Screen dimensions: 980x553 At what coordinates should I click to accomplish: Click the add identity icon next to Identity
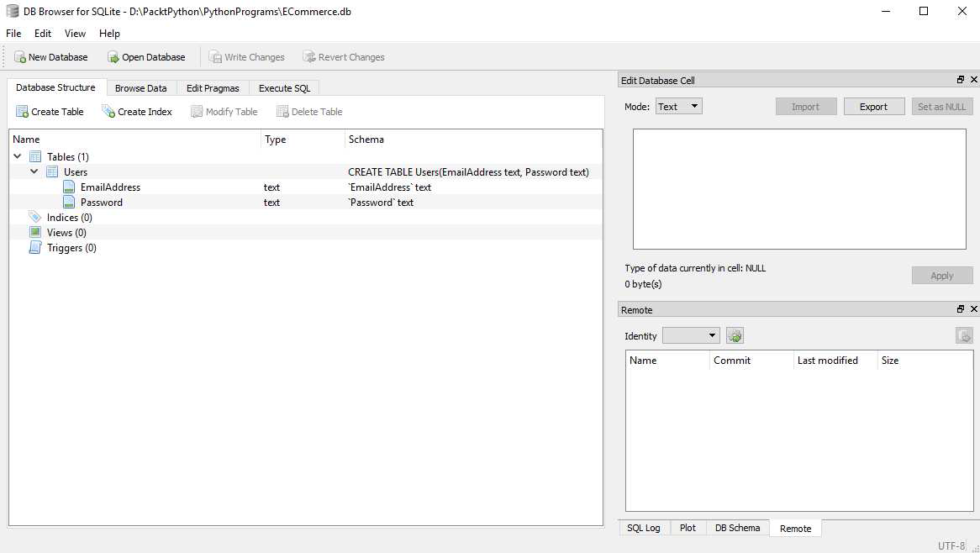pos(735,335)
